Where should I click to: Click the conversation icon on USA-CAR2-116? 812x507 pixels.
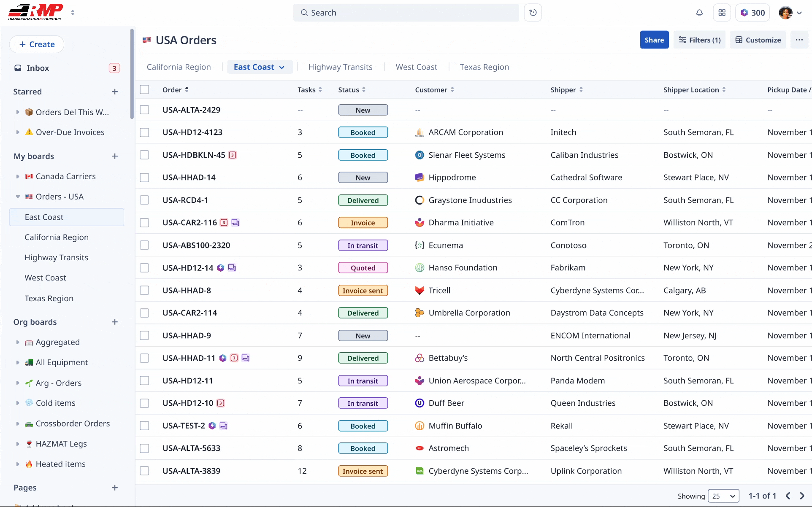236,222
